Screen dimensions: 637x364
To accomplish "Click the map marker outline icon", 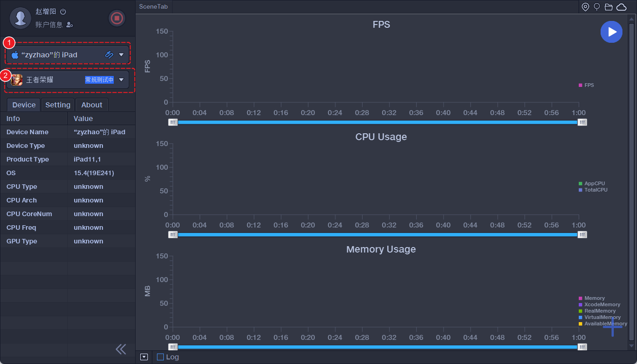I will point(597,7).
